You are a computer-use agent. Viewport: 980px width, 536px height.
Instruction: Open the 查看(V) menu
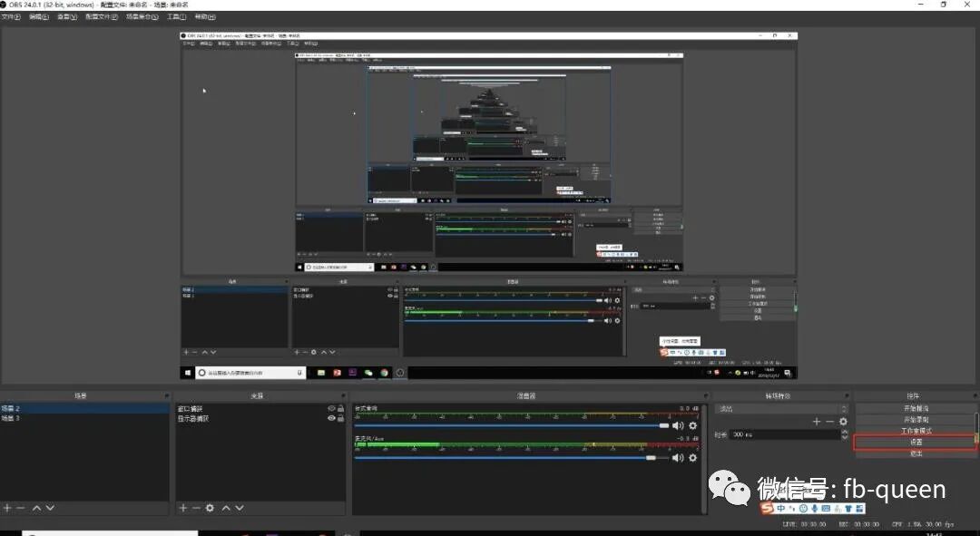tap(67, 17)
